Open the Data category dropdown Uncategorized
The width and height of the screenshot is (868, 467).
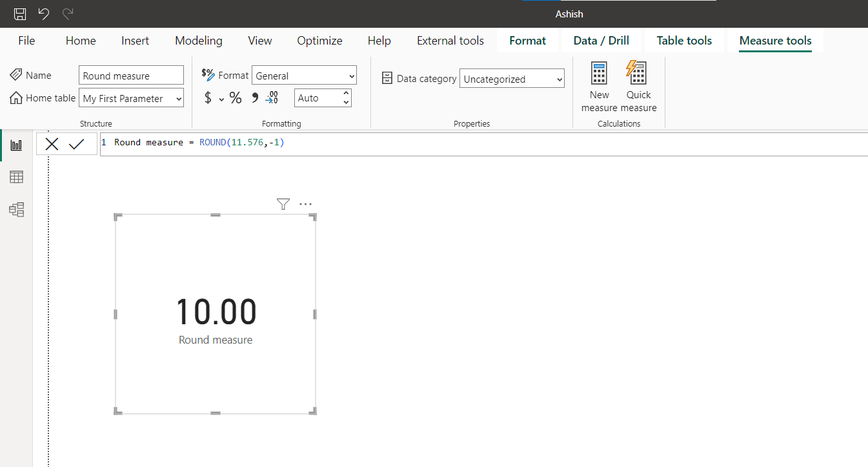click(512, 78)
